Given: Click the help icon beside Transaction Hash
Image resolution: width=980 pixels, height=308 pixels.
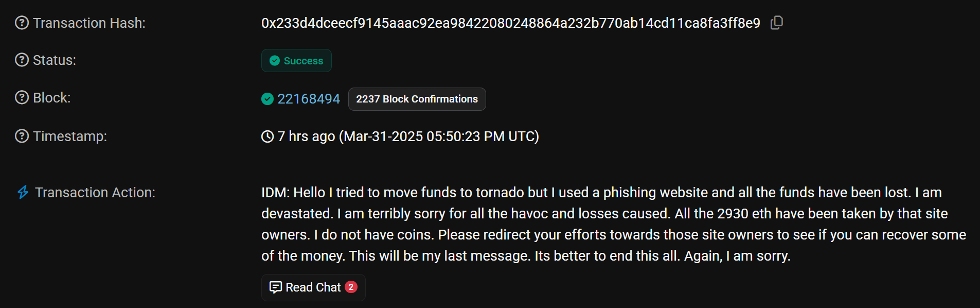Looking at the screenshot, I should click(x=22, y=23).
